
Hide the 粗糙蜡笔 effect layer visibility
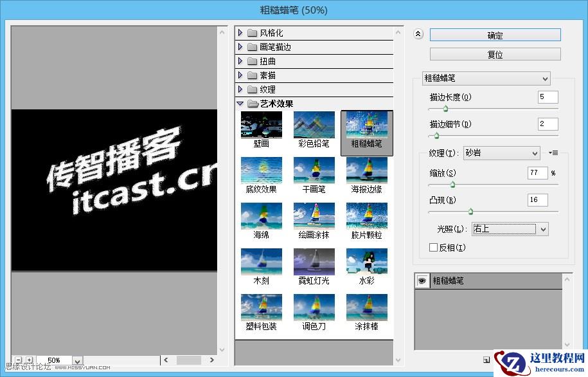[421, 280]
